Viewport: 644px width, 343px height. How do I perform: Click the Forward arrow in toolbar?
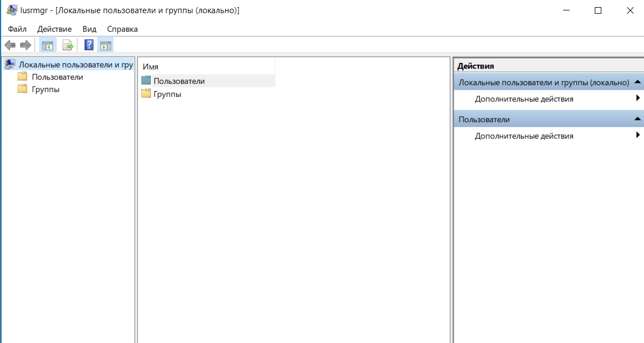[x=25, y=45]
